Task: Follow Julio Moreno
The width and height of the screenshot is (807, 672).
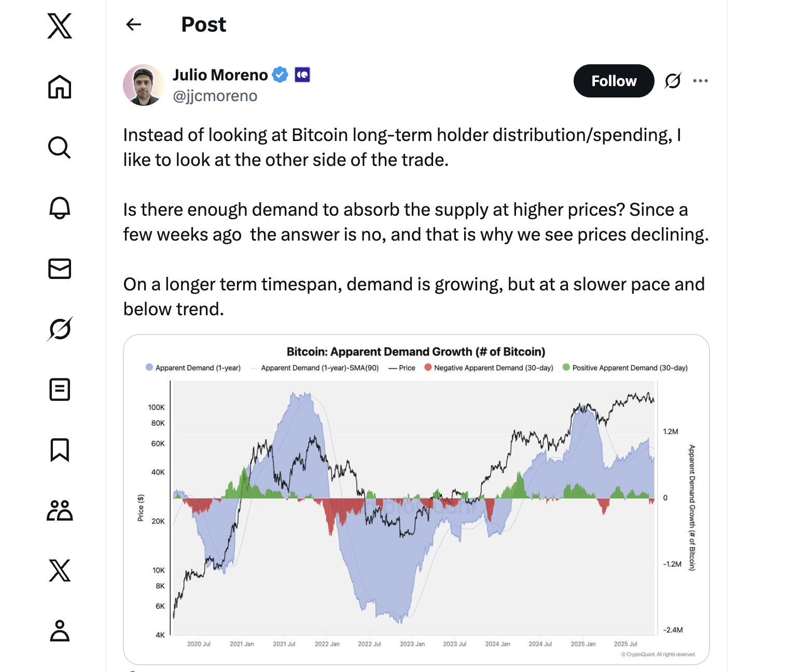Action: tap(614, 81)
